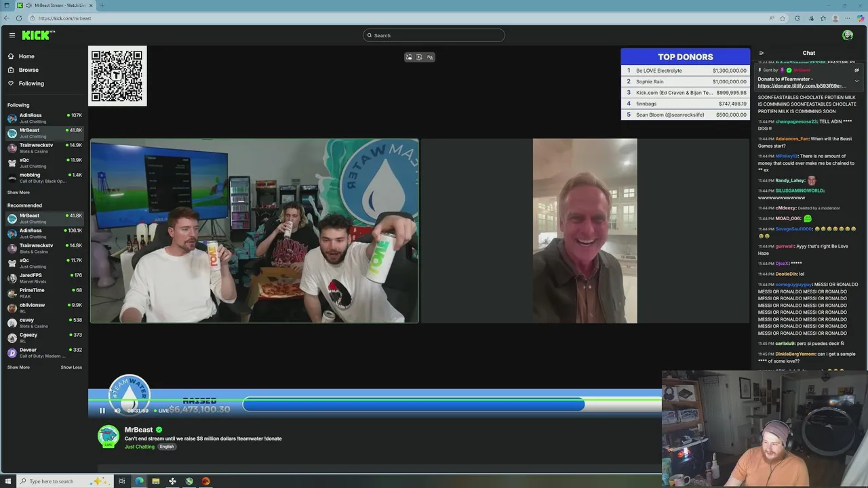Viewport: 868px width, 488px height.
Task: Open new browser tab
Action: 102,5
